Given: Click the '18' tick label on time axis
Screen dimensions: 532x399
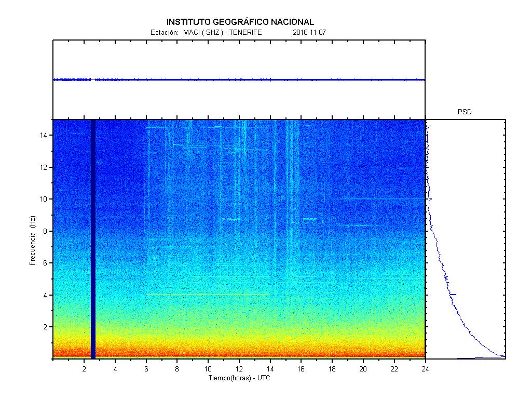Looking at the screenshot, I should [332, 369].
